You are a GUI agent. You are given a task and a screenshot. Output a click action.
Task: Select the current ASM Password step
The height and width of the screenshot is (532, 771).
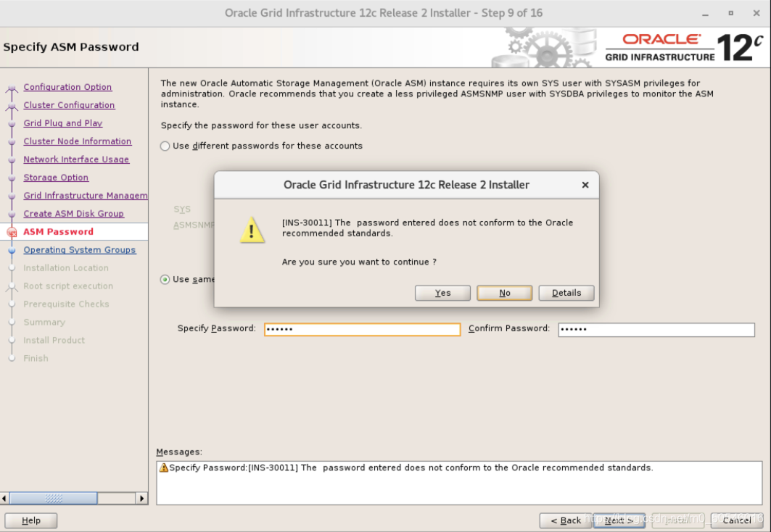[59, 232]
